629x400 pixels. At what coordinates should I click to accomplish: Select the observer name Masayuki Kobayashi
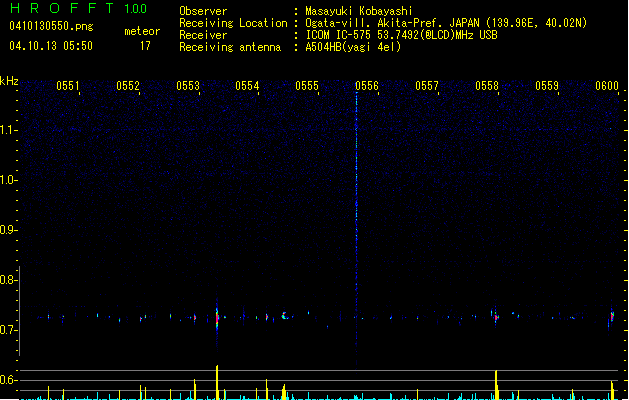(359, 11)
